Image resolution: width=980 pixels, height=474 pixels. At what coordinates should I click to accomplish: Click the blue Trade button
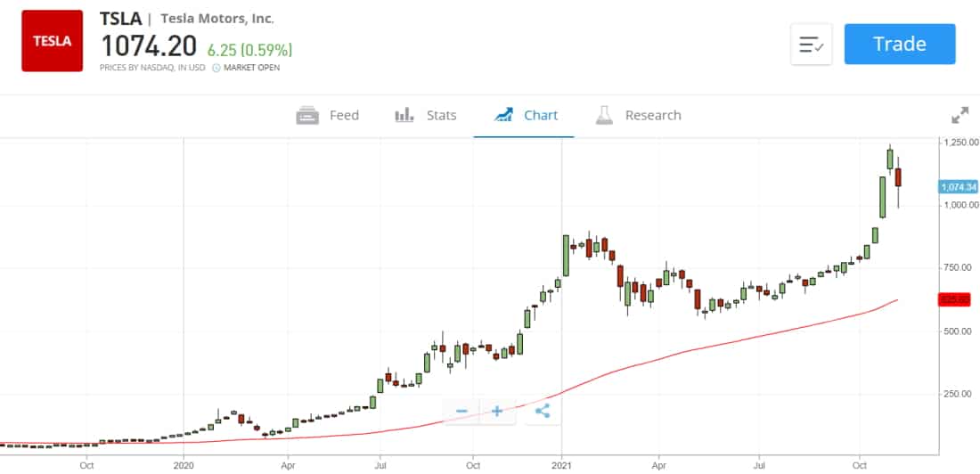coord(900,44)
